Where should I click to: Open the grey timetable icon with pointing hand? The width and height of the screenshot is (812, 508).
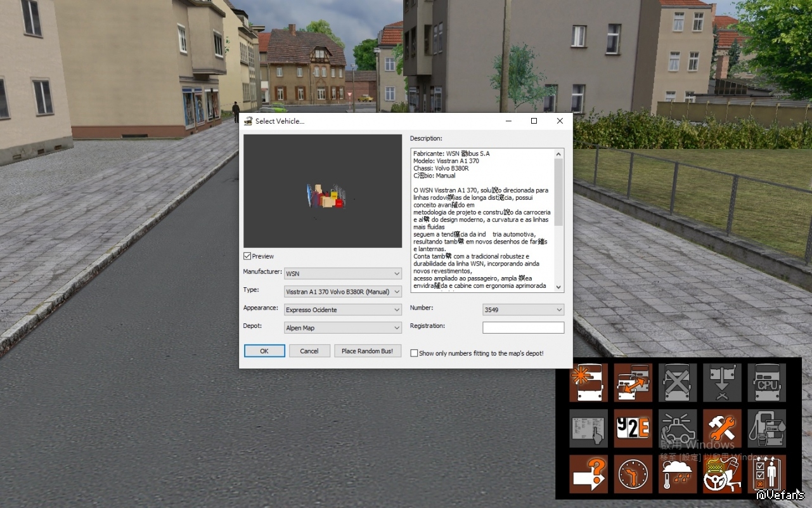588,428
